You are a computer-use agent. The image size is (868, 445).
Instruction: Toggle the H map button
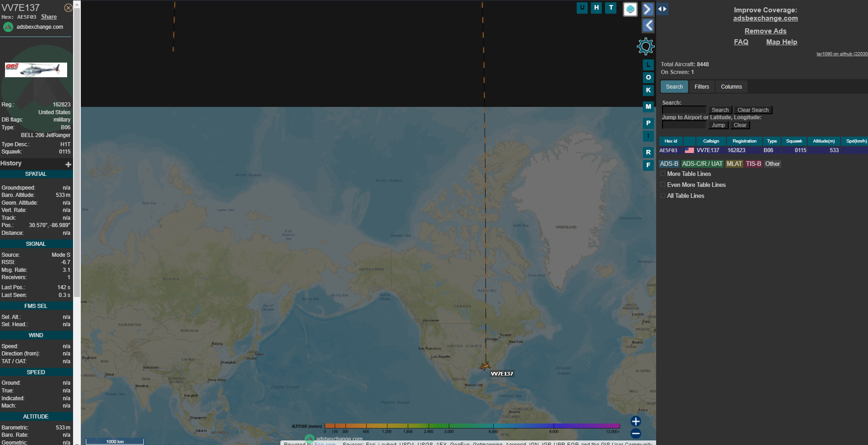click(x=596, y=8)
